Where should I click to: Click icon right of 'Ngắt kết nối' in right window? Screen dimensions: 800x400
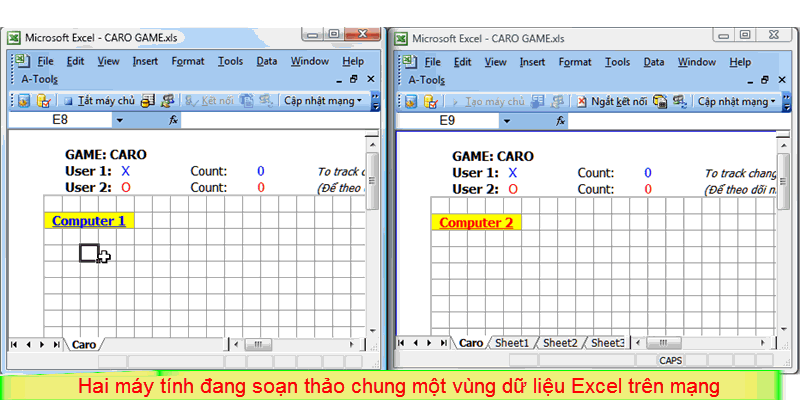click(x=661, y=101)
